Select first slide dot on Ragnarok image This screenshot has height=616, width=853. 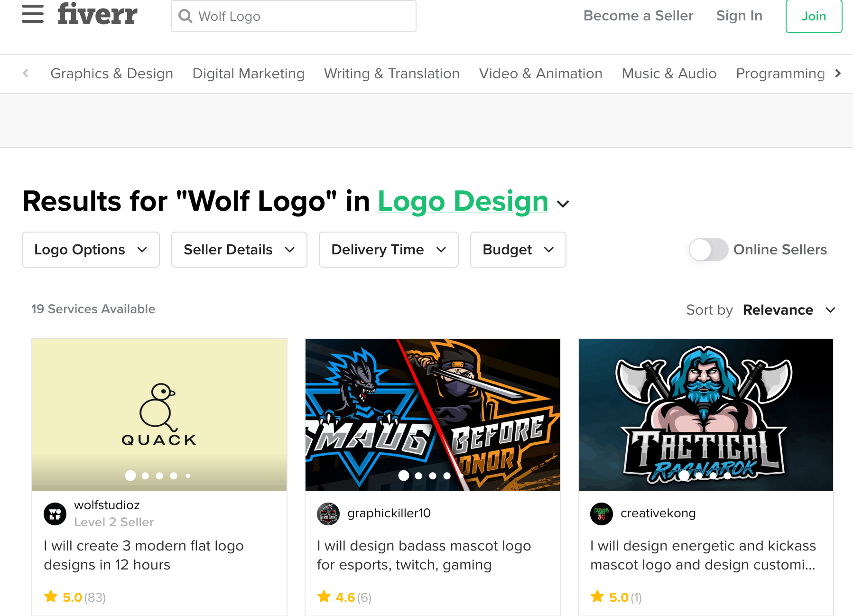[x=684, y=476]
